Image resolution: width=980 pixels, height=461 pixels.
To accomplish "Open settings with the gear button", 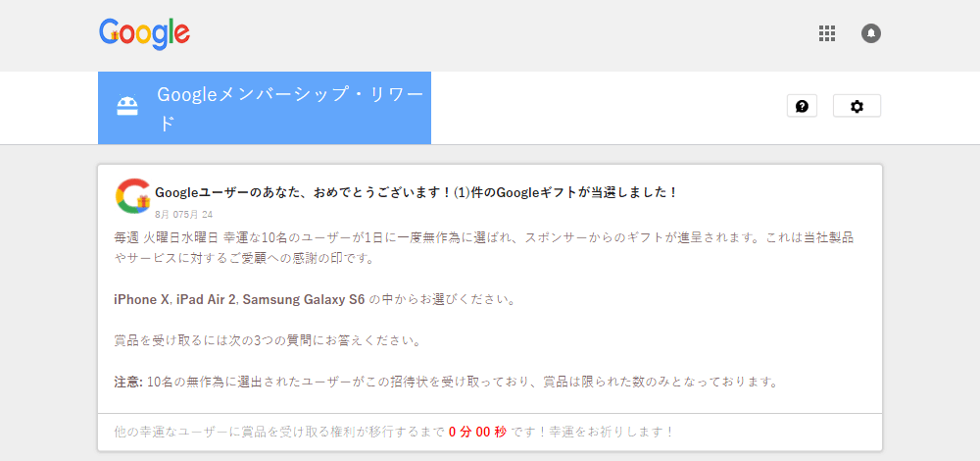I will pyautogui.click(x=857, y=106).
